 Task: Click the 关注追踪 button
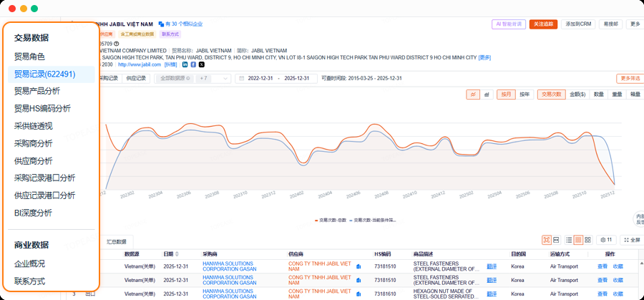coord(543,24)
